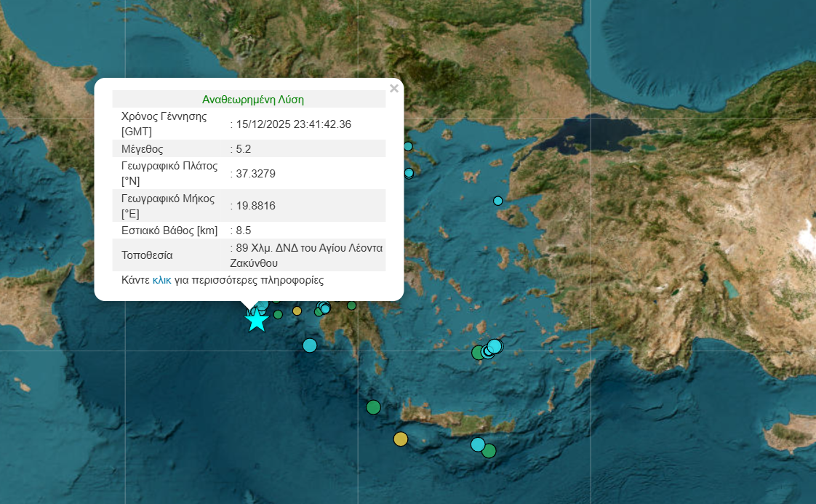816x504 pixels.
Task: Click the cyan star epicenter marker
Action: click(x=256, y=320)
